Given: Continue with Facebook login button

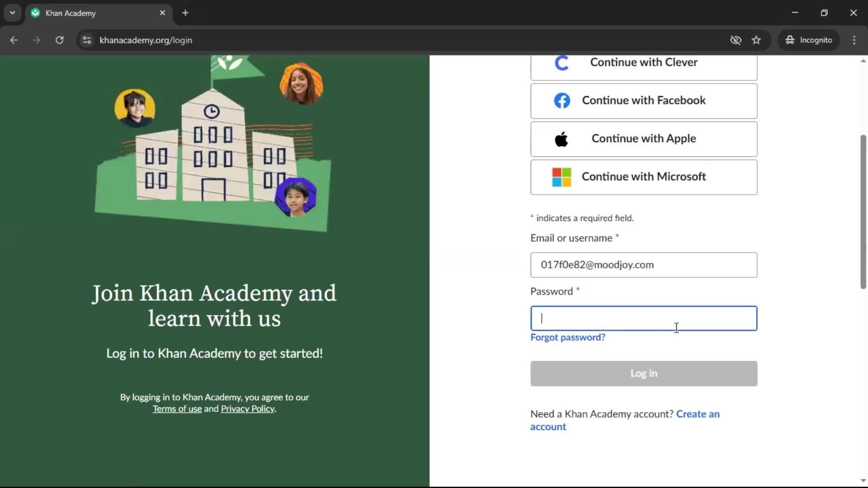Looking at the screenshot, I should 644,101.
